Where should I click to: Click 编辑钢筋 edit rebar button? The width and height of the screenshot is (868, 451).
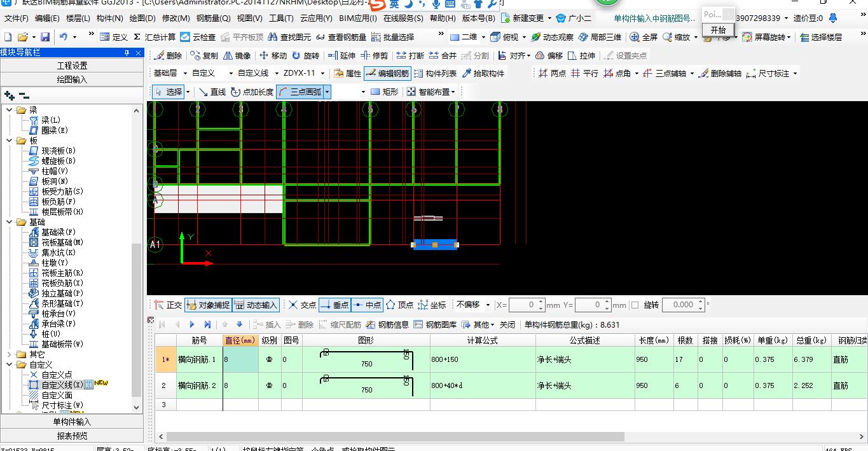(x=387, y=74)
